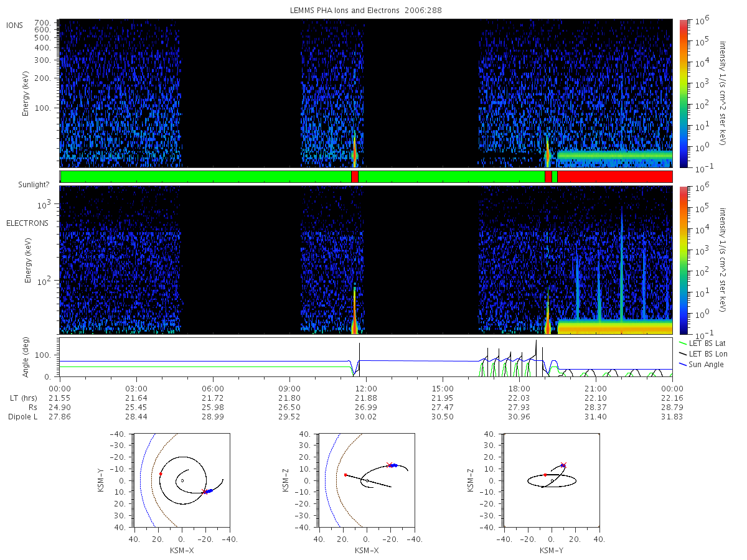Click the LET BS Lon legend entry
This screenshot has height=560, width=747.
[703, 353]
